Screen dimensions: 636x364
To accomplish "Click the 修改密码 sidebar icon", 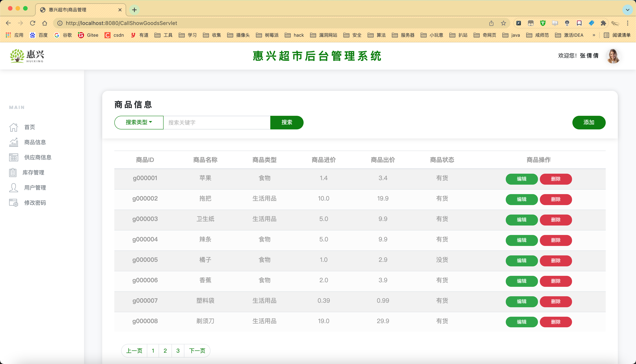I will [13, 202].
